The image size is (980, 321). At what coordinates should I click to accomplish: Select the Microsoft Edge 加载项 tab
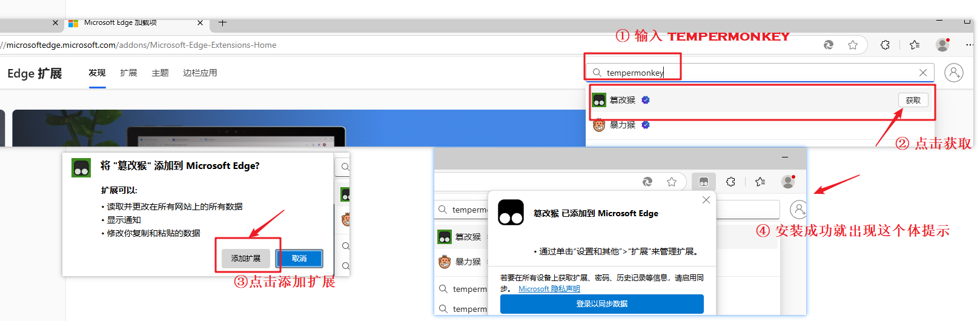coord(137,23)
